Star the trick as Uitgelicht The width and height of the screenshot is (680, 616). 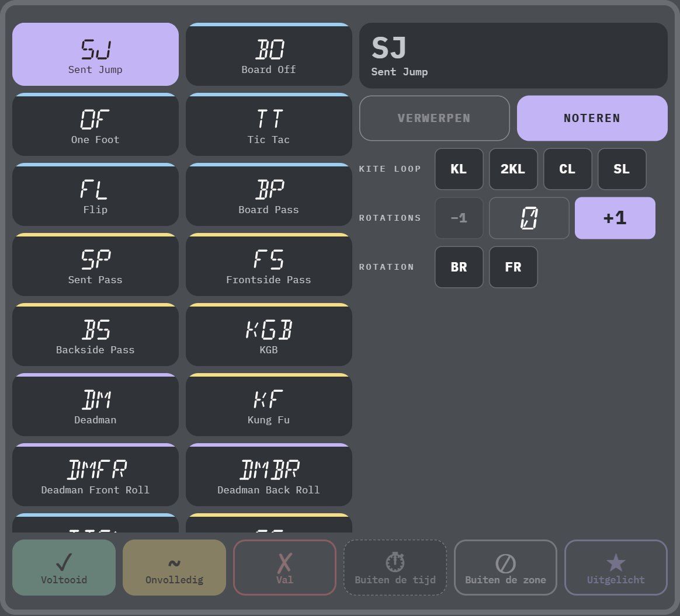coord(616,568)
